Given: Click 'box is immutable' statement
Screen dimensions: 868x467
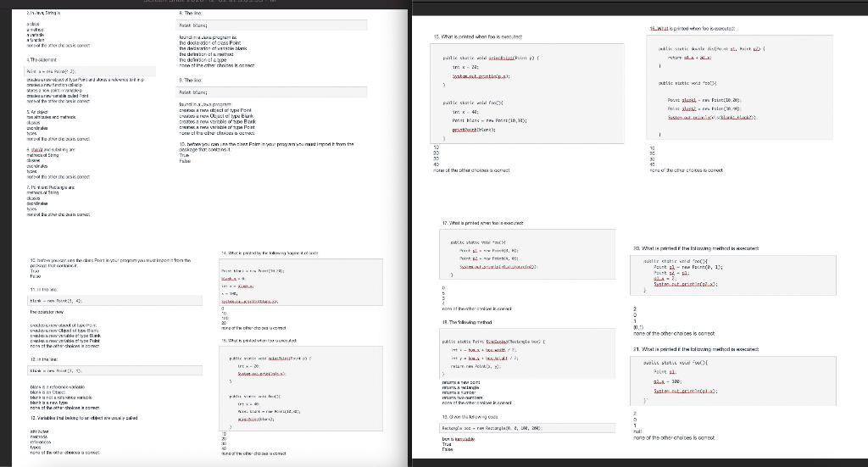Looking at the screenshot, I should pos(459,439).
